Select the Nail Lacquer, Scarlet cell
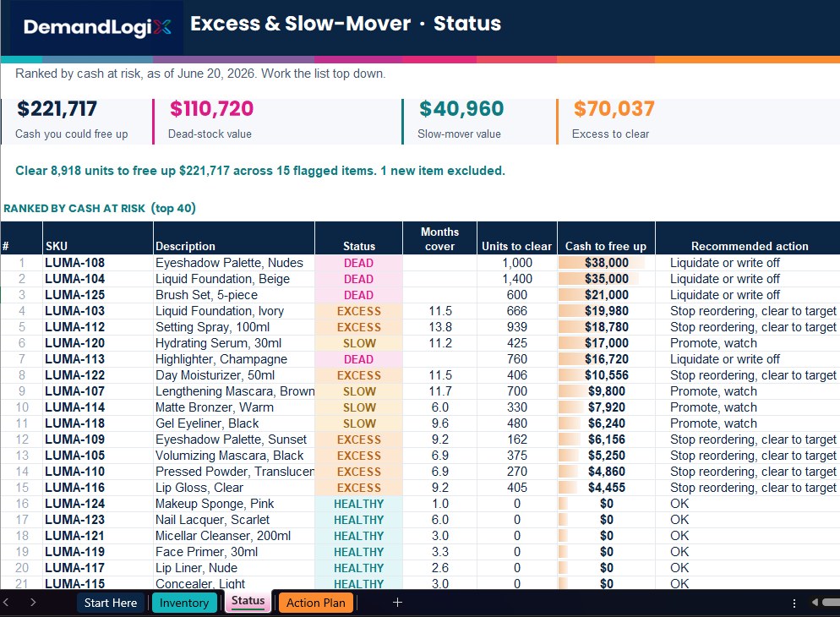The width and height of the screenshot is (840, 617). point(234,520)
